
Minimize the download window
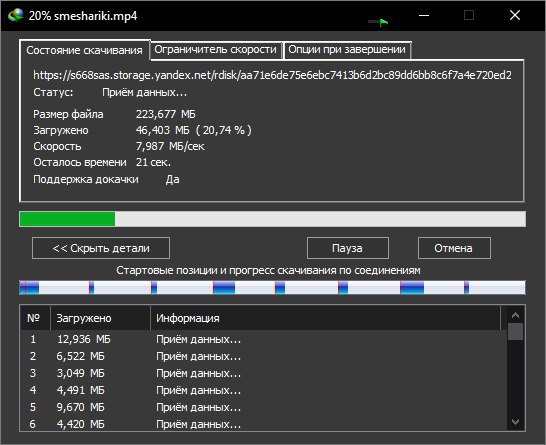tap(424, 15)
